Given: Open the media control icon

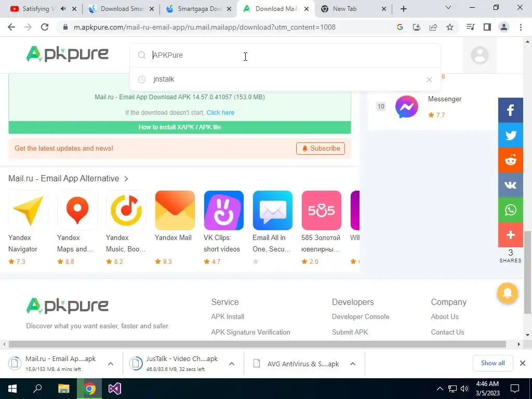Looking at the screenshot, I should [x=470, y=27].
